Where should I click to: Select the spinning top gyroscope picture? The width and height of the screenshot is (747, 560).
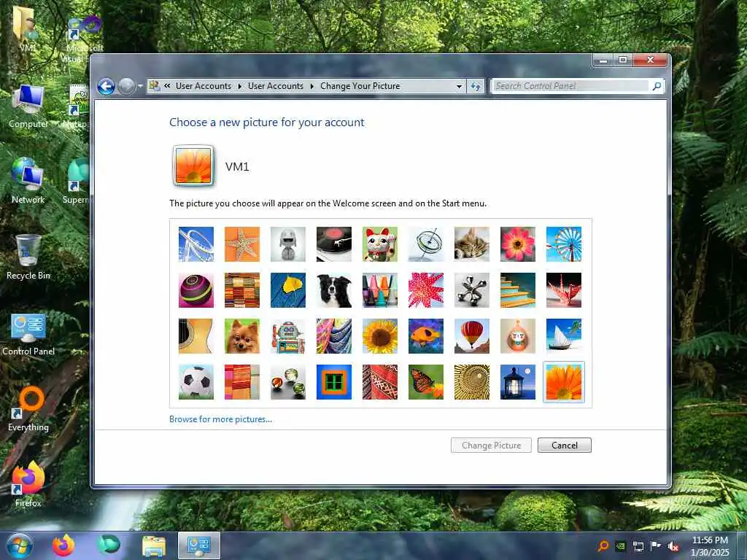click(x=426, y=244)
